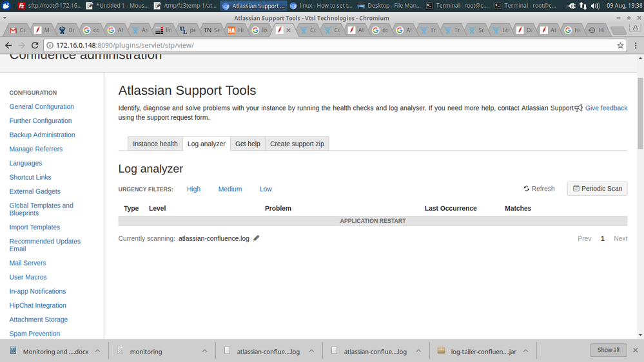Go back with the browser back arrow
This screenshot has width=644, height=362.
click(x=8, y=45)
